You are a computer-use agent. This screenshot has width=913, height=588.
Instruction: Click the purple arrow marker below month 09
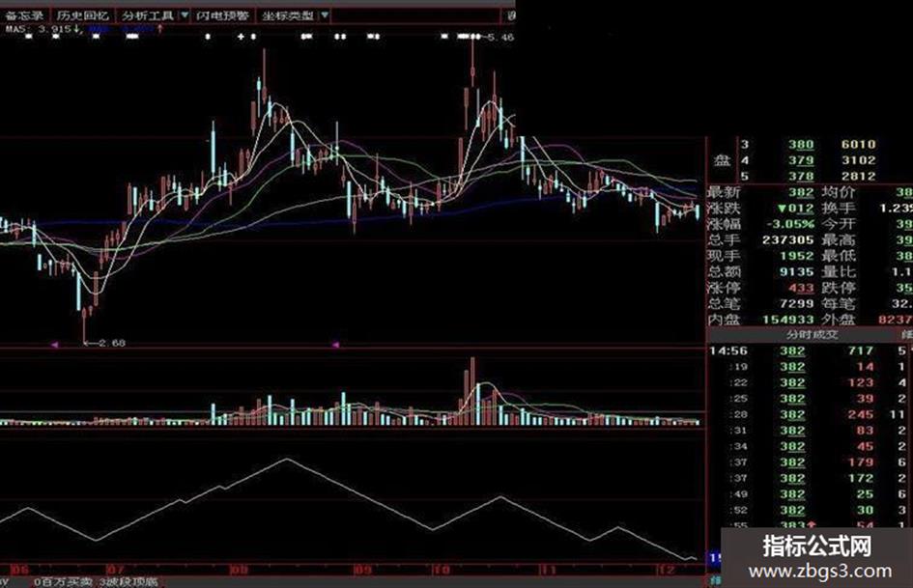[x=335, y=345]
